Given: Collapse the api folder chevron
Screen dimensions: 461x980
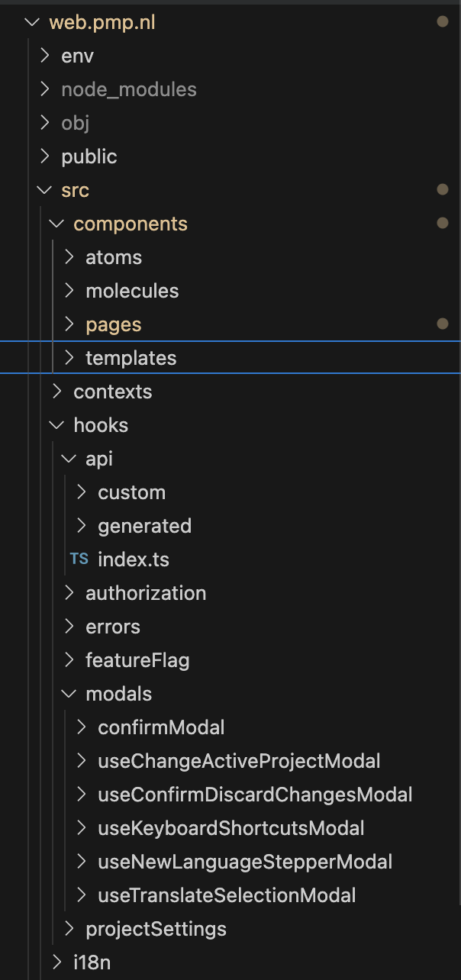Looking at the screenshot, I should point(69,459).
